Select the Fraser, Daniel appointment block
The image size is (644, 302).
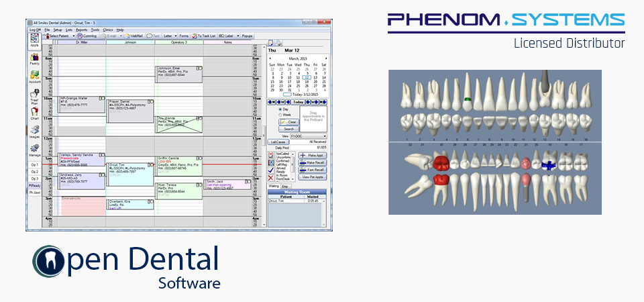click(130, 111)
